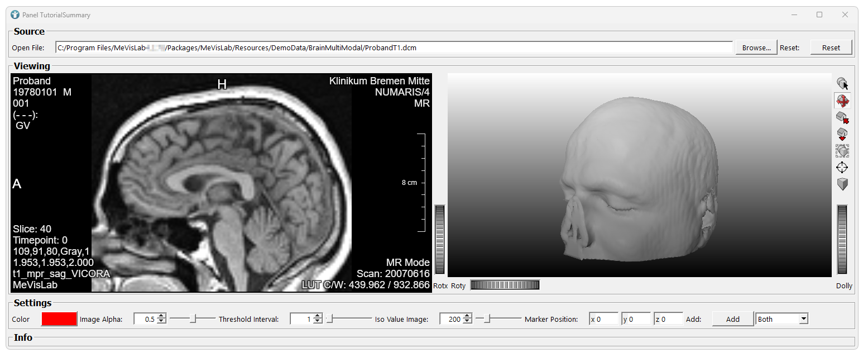Image resolution: width=868 pixels, height=357 pixels.
Task: Click the Add marker button
Action: pos(733,319)
